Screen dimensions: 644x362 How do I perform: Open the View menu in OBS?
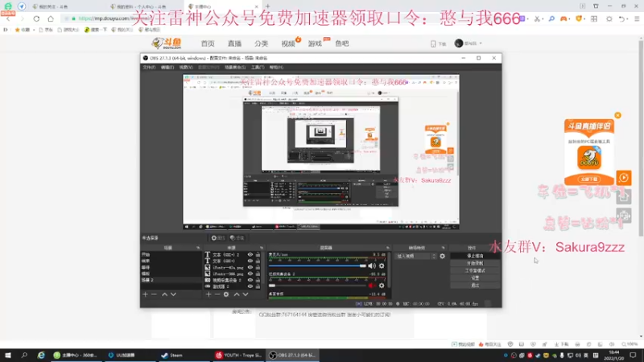[186, 68]
